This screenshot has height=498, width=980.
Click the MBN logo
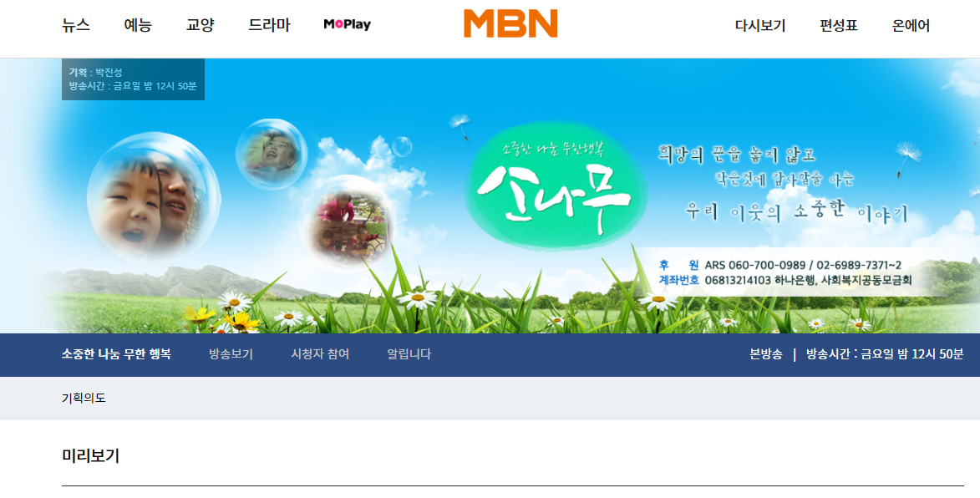point(510,23)
